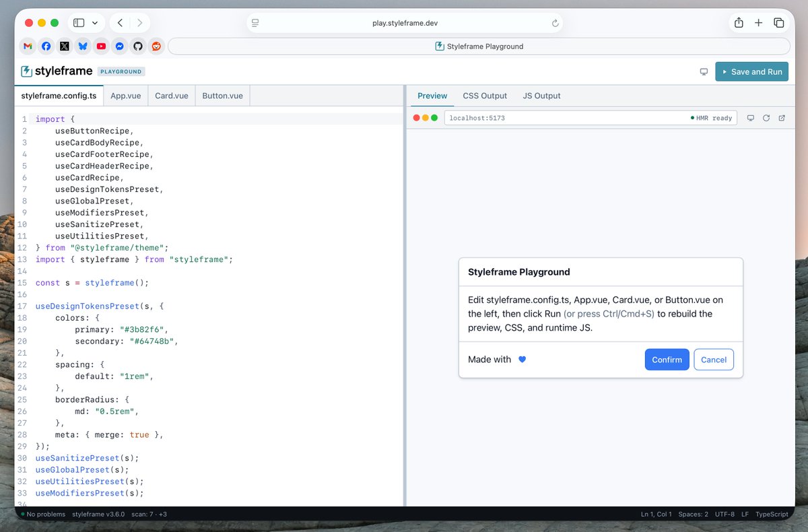Click the splitter between editor and preview
808x532 pixels.
click(x=405, y=296)
